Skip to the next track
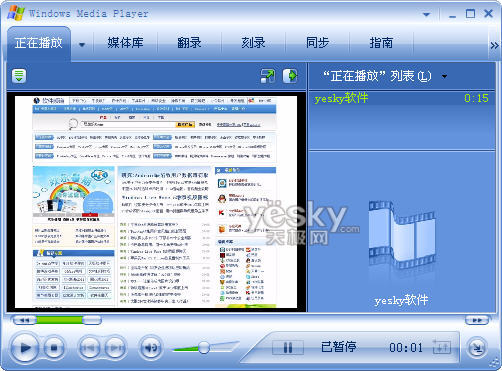 [x=115, y=348]
